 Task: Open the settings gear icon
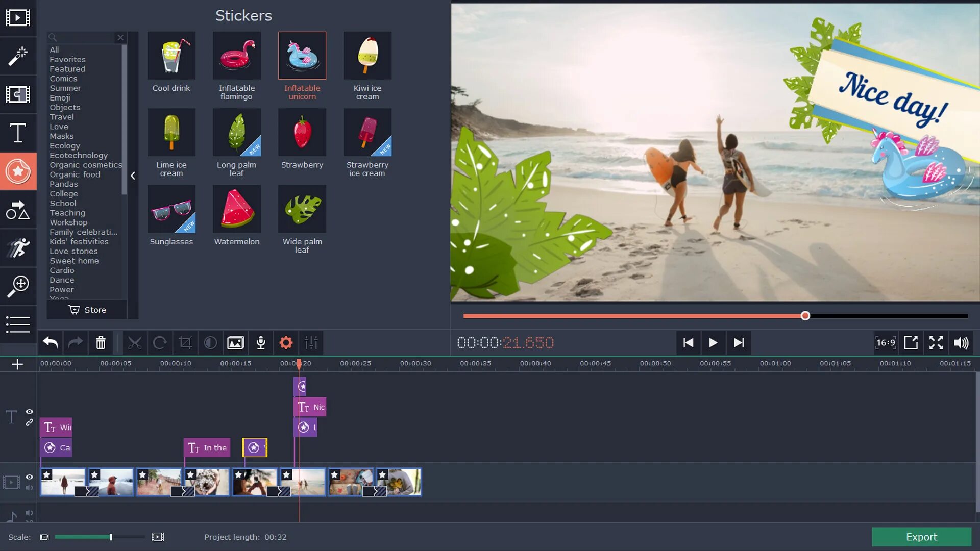(x=286, y=342)
